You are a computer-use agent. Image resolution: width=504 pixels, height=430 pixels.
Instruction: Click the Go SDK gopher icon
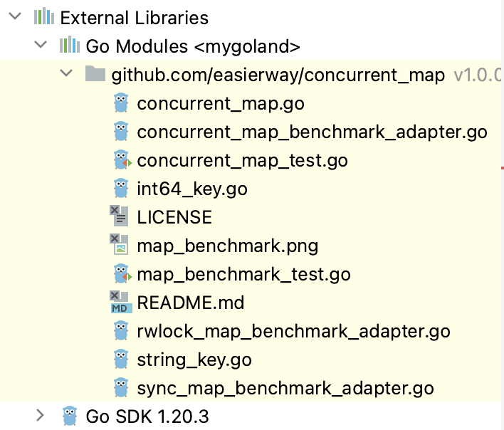pyautogui.click(x=70, y=416)
